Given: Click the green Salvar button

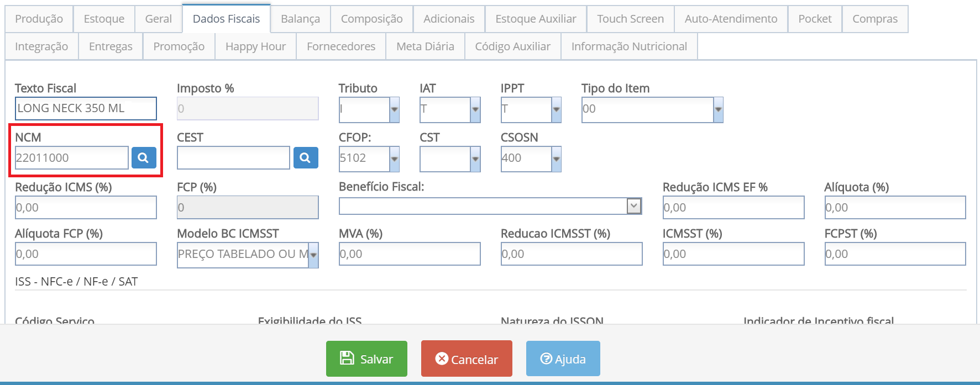Looking at the screenshot, I should [366, 358].
